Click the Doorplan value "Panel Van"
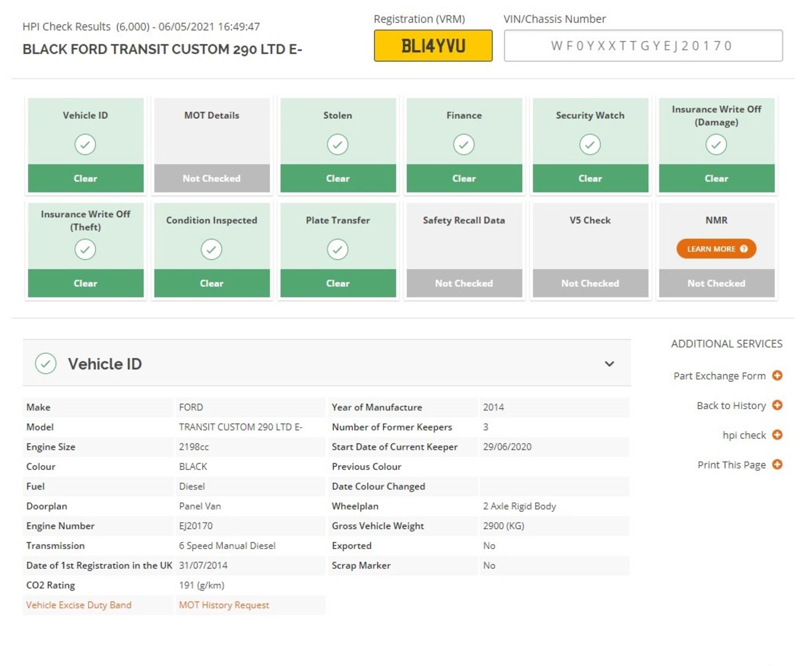Screen dimensions: 812x666 click(x=200, y=506)
